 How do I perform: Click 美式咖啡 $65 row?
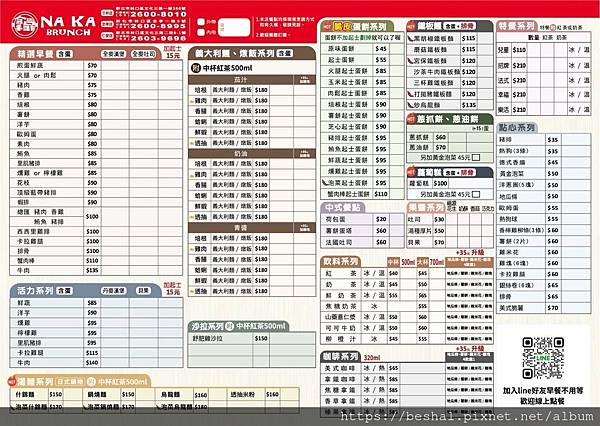tap(407, 368)
